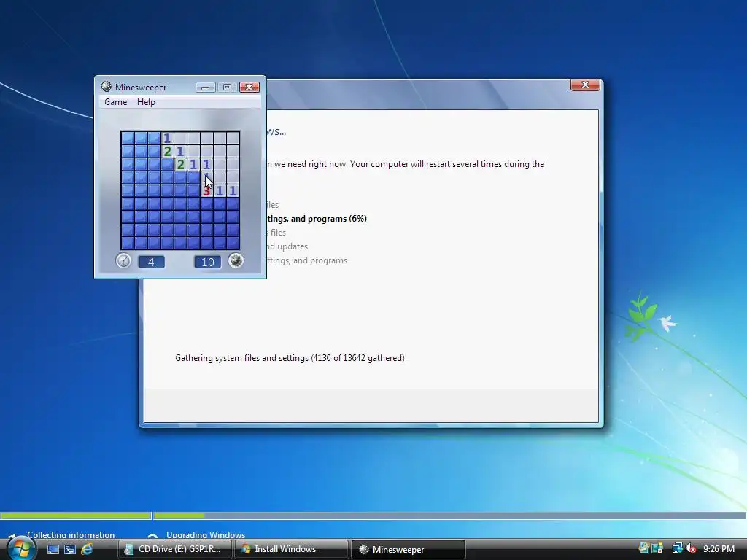Switch to Install Windows taskbar button
Viewport: 747px width, 560px height.
tap(291, 550)
